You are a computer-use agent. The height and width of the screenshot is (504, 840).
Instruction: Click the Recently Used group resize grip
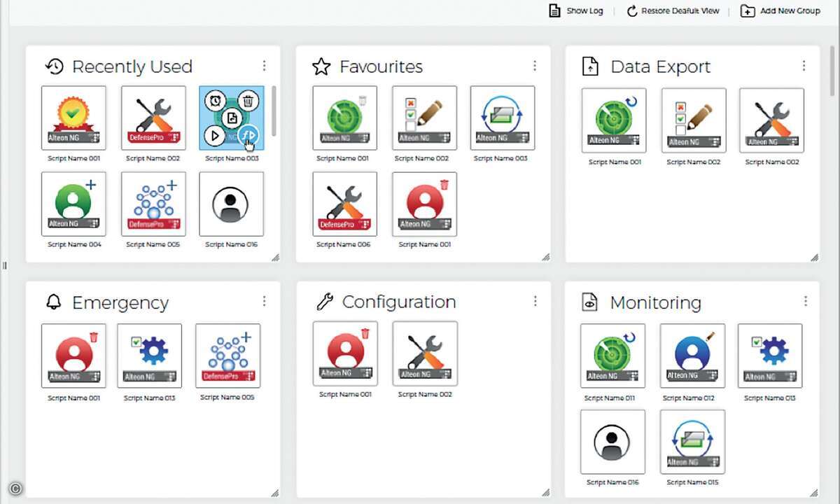[x=275, y=258]
